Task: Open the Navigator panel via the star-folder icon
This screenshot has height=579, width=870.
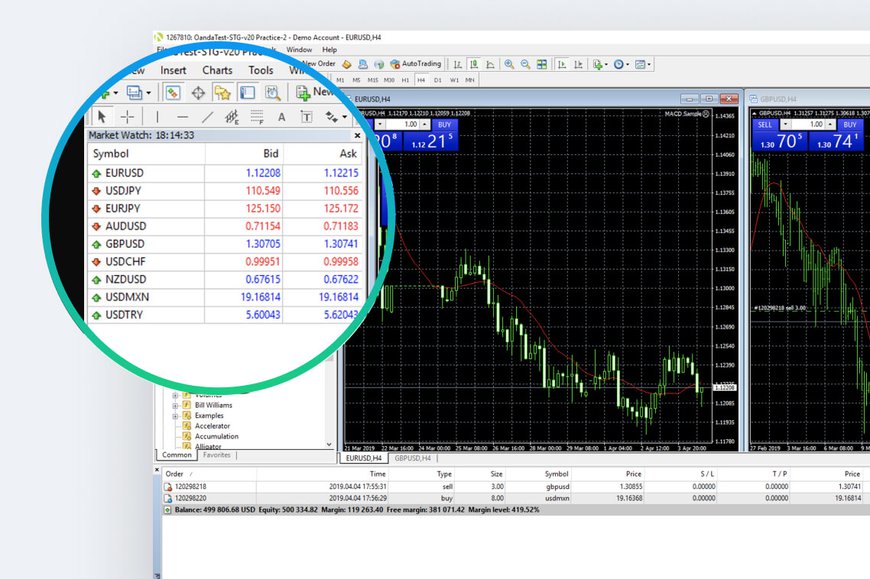Action: [x=222, y=93]
